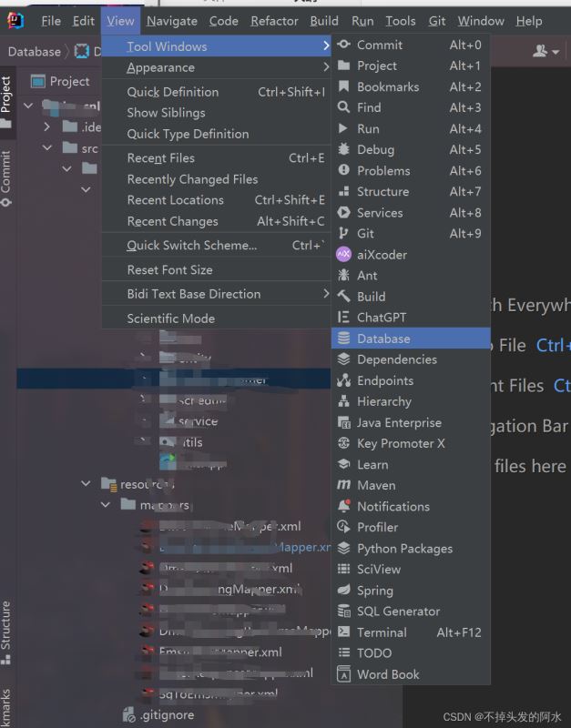Viewport: 571px width, 728px height.
Task: Click the Hierarchy tree icon
Action: [344, 401]
